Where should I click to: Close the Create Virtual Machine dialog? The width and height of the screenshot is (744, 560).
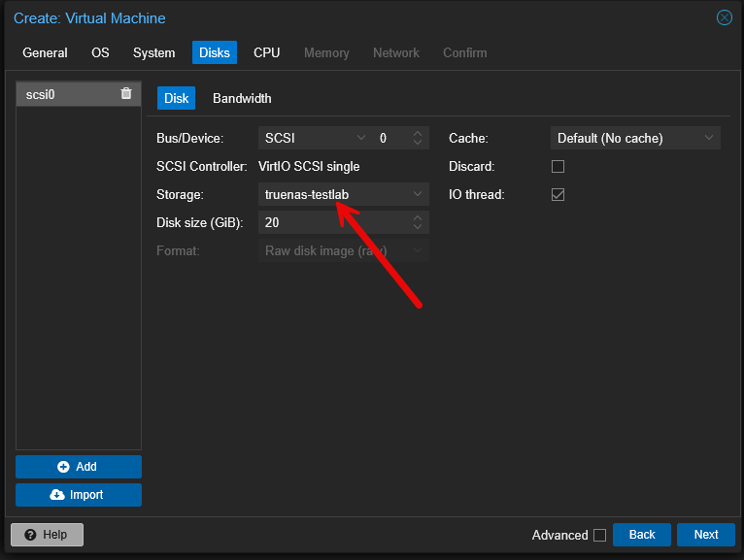(724, 18)
